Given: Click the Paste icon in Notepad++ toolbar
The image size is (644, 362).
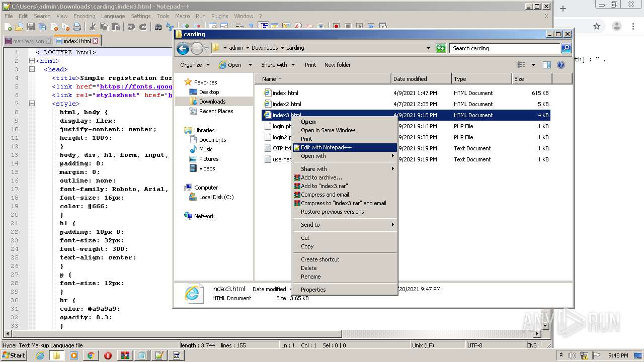Looking at the screenshot, I should click(116, 26).
